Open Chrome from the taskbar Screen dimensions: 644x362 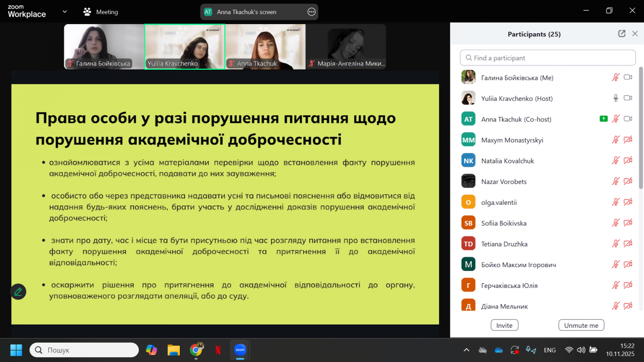(x=195, y=350)
